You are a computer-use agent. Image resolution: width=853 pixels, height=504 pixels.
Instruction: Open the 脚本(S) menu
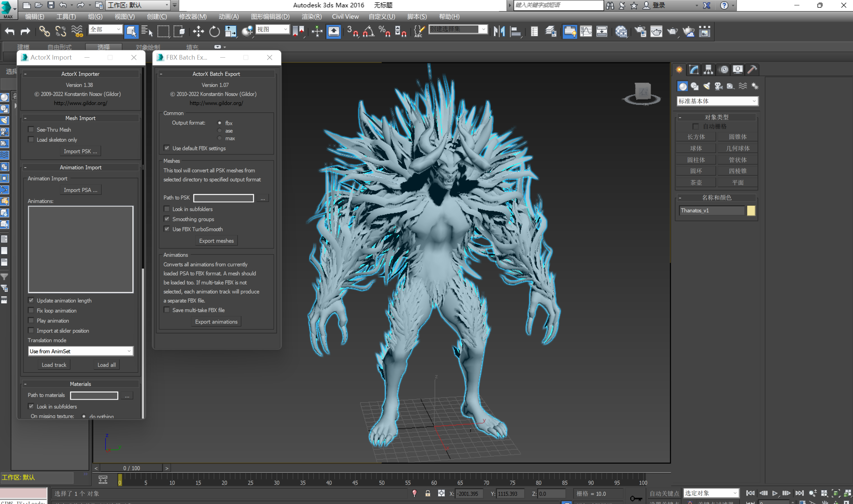coord(417,17)
